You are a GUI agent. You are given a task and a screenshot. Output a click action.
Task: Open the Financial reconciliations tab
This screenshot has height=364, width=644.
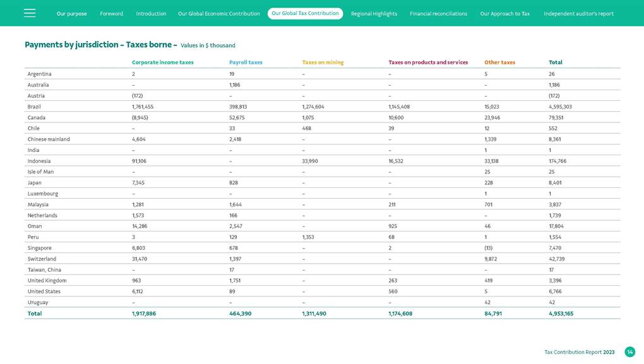click(438, 14)
